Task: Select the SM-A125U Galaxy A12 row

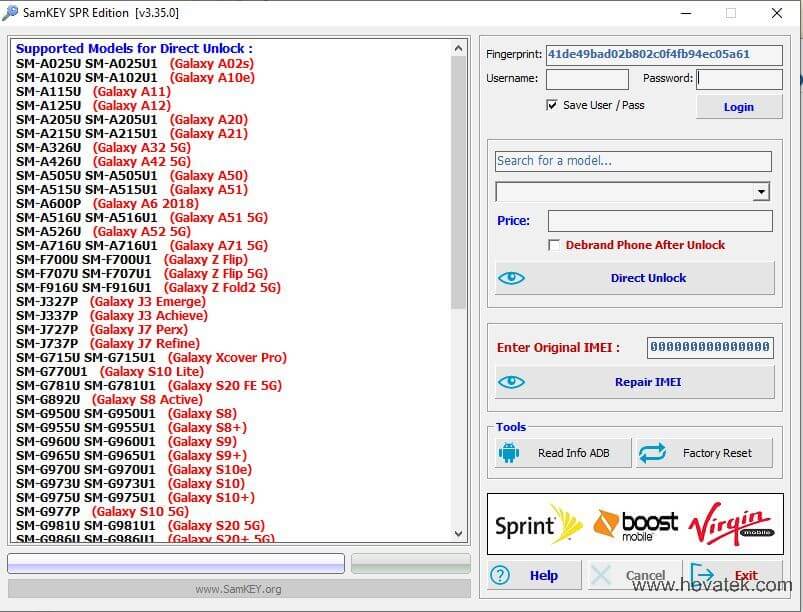Action: [x=93, y=105]
